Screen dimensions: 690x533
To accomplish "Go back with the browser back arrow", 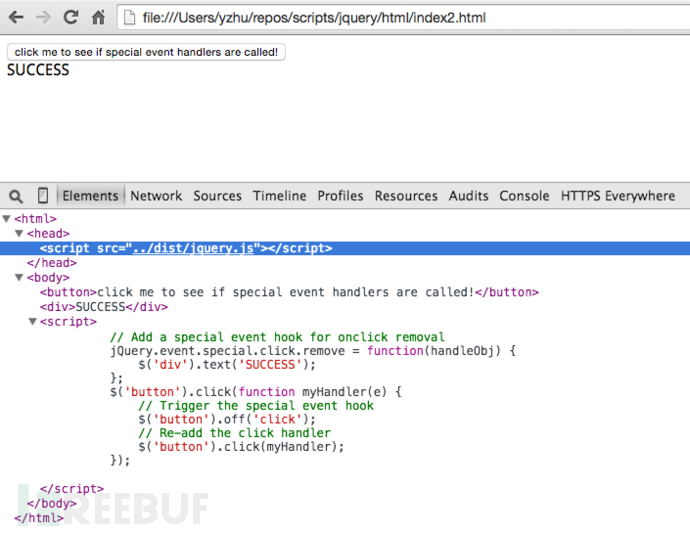I will pyautogui.click(x=16, y=18).
